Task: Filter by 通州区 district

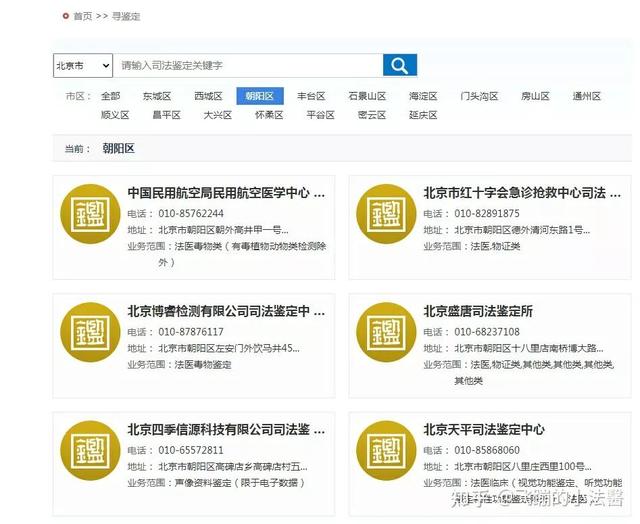Action: coord(586,96)
